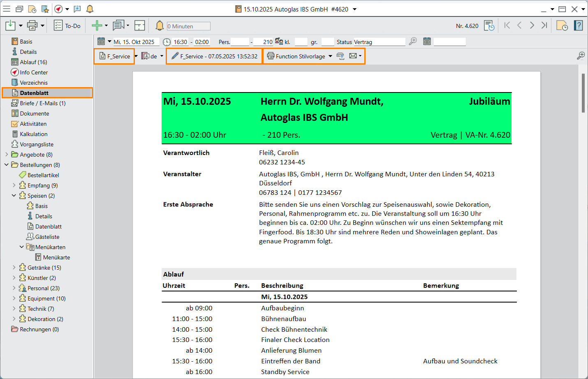Image resolution: width=588 pixels, height=379 pixels.
Task: Jump to the last record arrow
Action: click(544, 25)
